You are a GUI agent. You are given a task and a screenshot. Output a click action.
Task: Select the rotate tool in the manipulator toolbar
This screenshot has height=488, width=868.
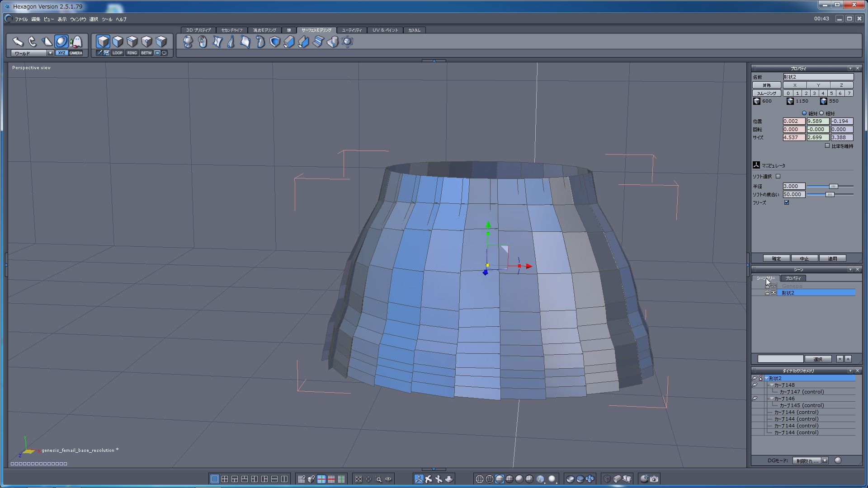pyautogui.click(x=32, y=42)
